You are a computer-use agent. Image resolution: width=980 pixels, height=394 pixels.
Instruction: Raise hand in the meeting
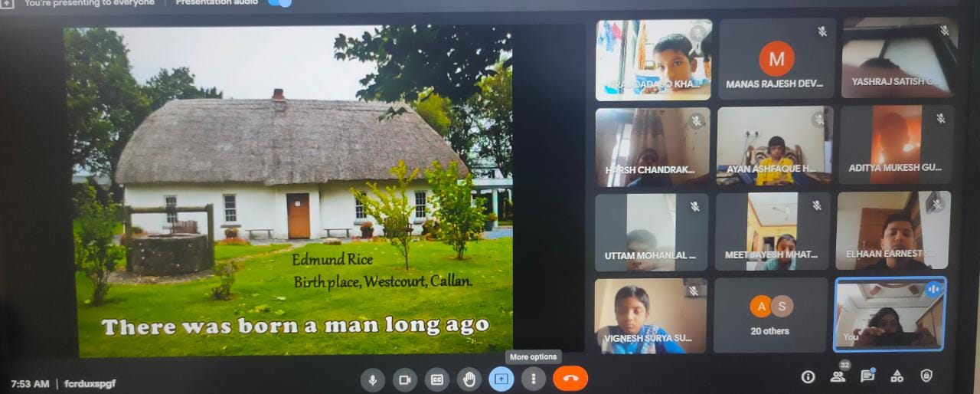click(469, 379)
